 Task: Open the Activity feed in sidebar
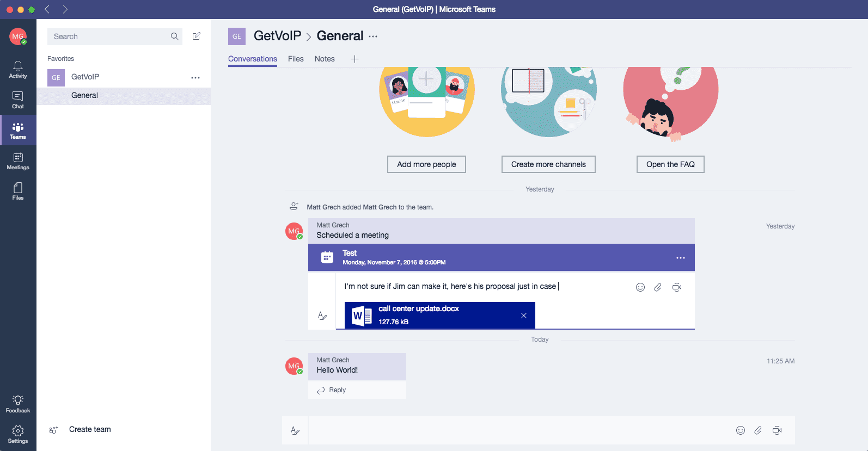(x=18, y=70)
